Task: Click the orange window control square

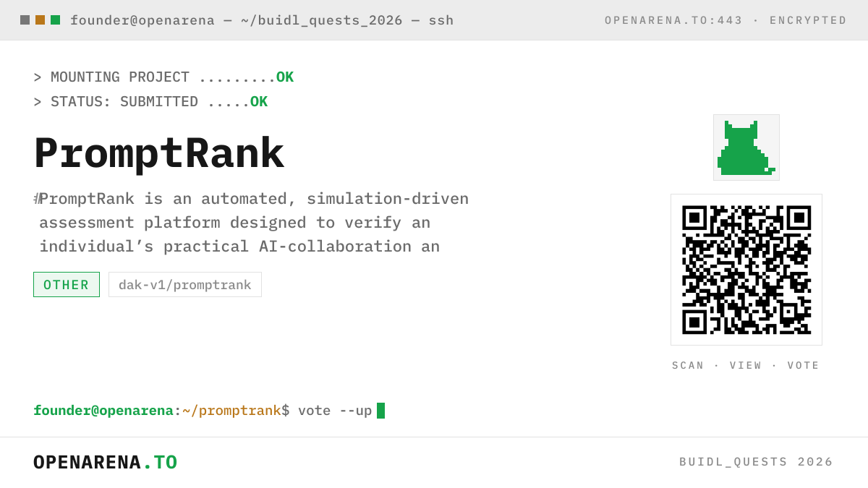Action: (40, 20)
